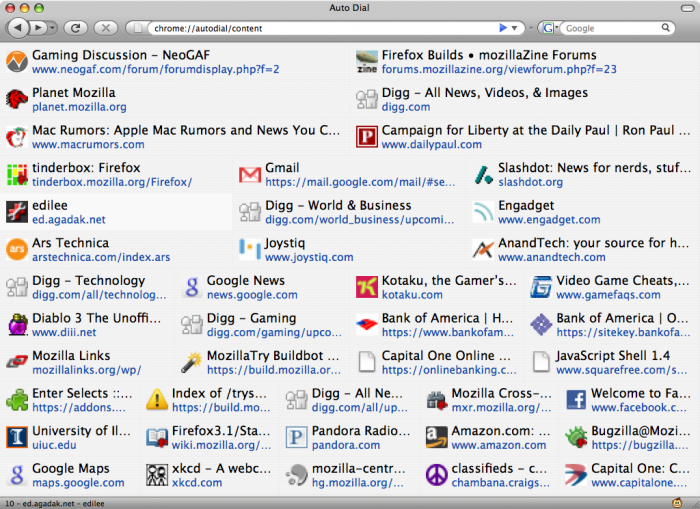Click the Daily Paul red P icon
Image resolution: width=700 pixels, height=509 pixels.
pyautogui.click(x=367, y=137)
